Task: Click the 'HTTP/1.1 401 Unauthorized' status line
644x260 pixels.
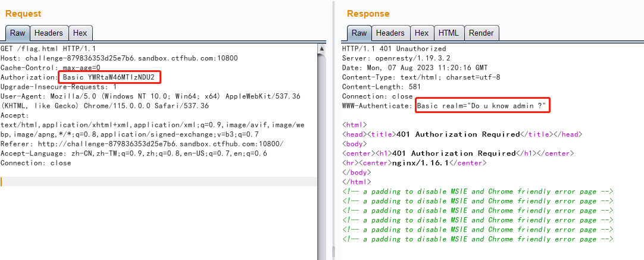Action: [x=394, y=49]
